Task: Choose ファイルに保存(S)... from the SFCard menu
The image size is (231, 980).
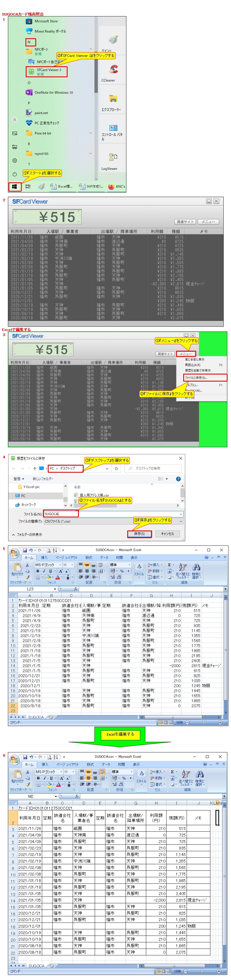Action: coord(206,378)
